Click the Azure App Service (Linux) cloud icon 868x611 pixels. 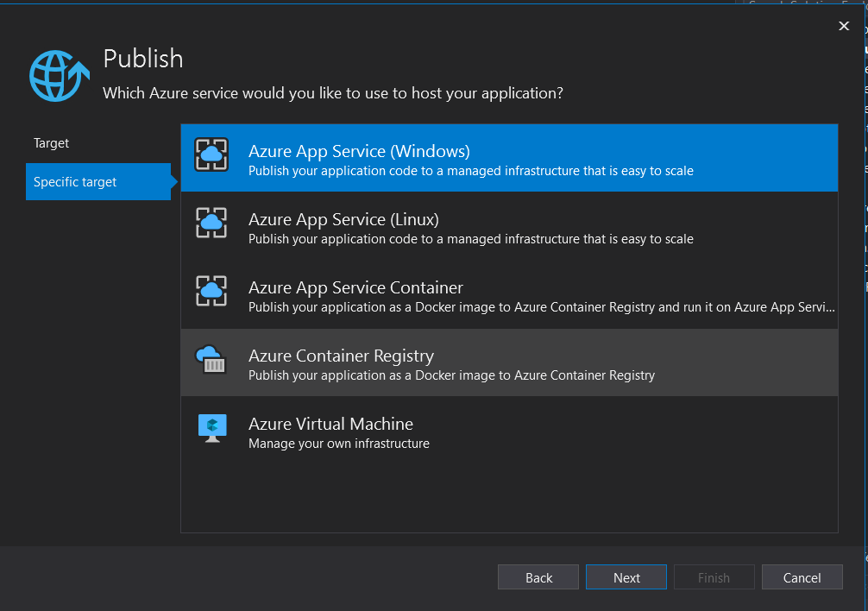coord(211,224)
